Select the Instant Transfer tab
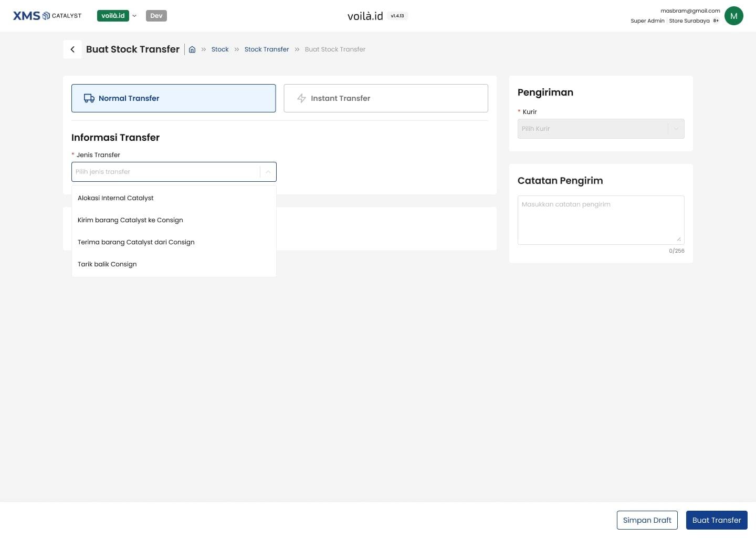Screen dimensions: 756x538 386,98
